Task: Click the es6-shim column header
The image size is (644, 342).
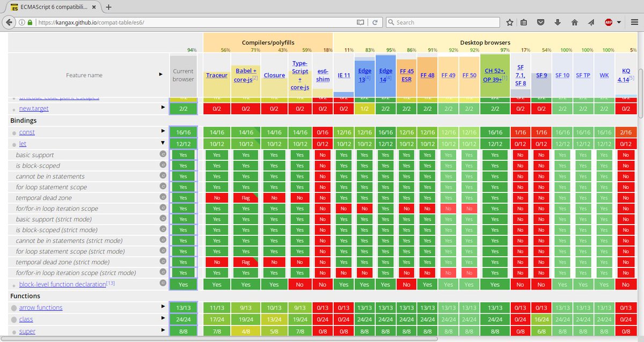Action: [x=322, y=75]
